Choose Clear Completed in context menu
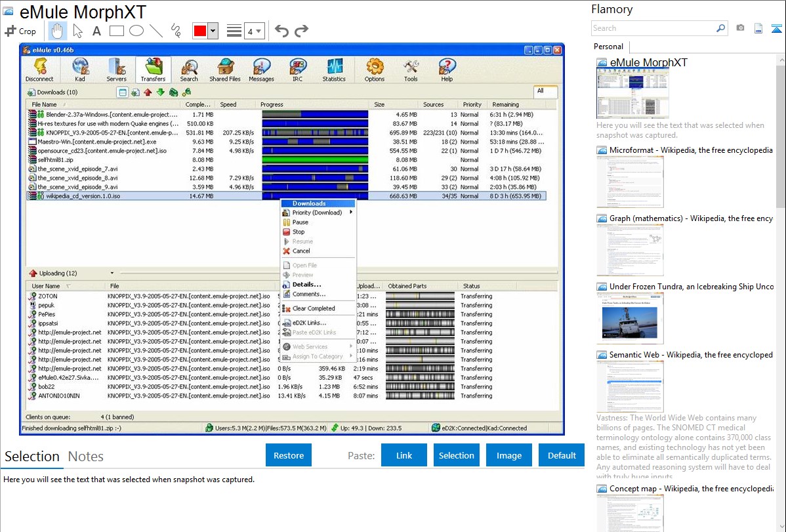The image size is (786, 532). [x=318, y=308]
